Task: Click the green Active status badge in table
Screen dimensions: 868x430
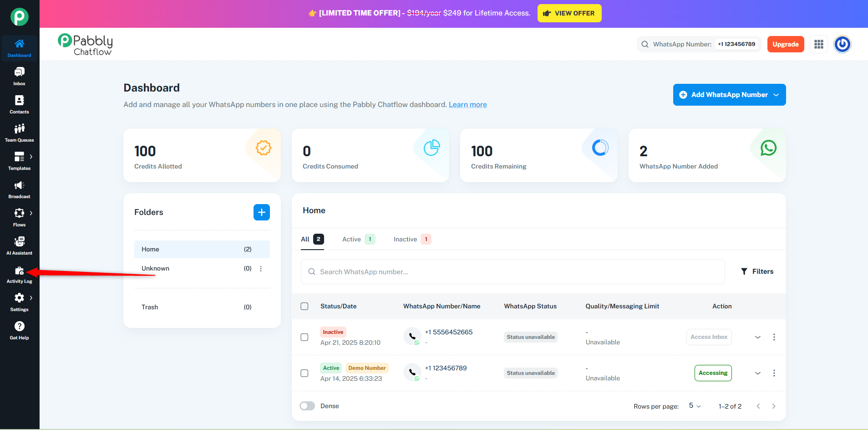Action: click(331, 368)
